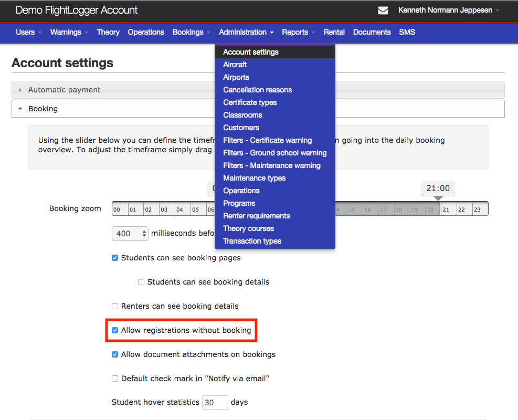Click the Demo FlightLogger Account title
The height and width of the screenshot is (420, 518).
click(76, 10)
